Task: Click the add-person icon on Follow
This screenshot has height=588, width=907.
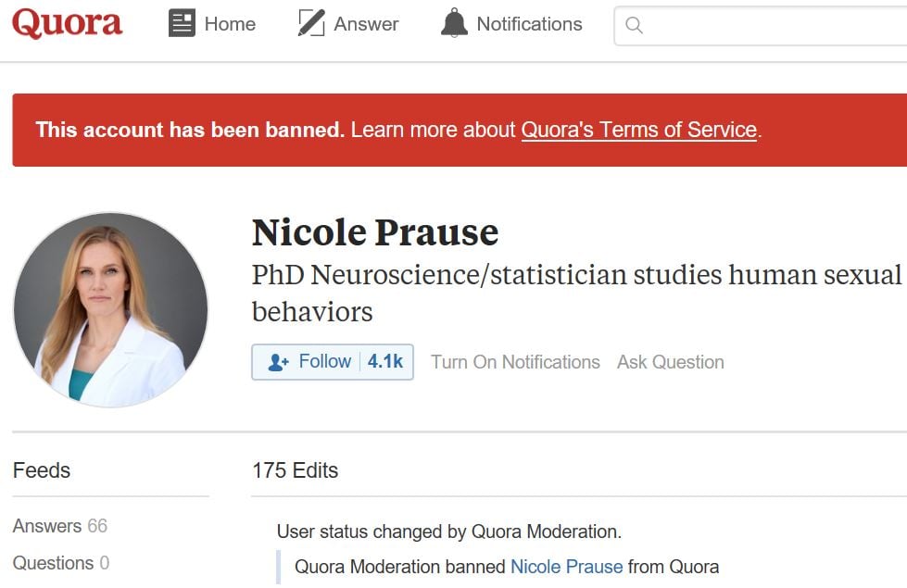Action: coord(278,362)
